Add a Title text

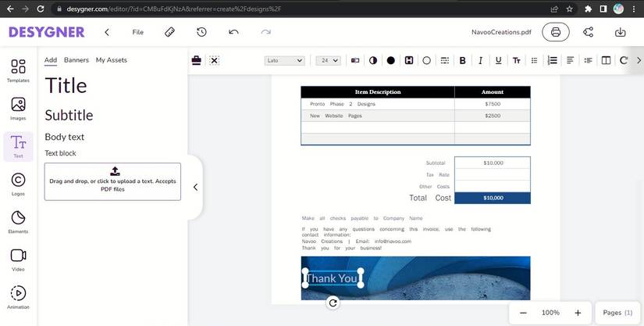[x=66, y=85]
